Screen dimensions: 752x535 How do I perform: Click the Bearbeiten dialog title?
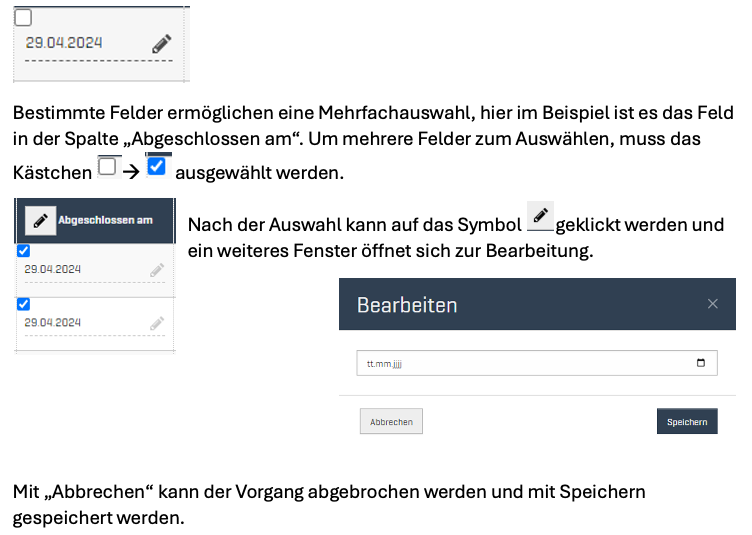point(407,305)
